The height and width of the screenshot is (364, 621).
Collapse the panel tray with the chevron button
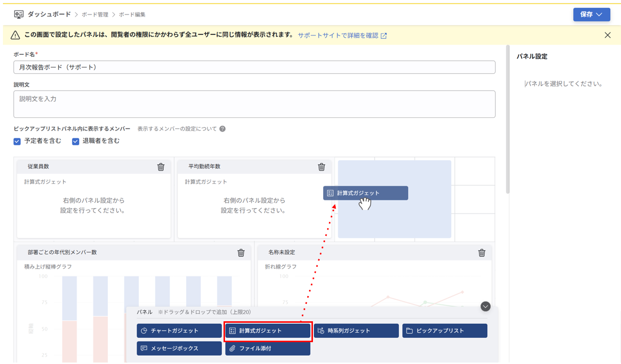pos(484,307)
